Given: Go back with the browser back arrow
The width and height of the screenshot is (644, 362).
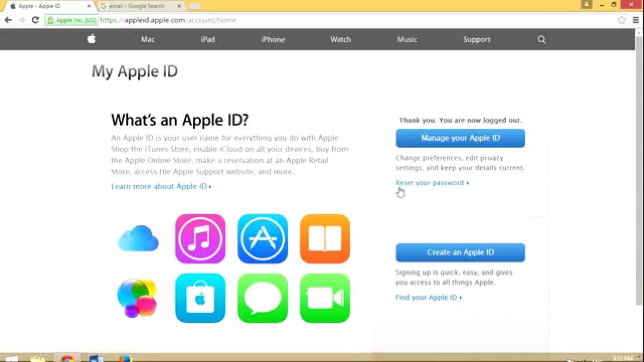Looking at the screenshot, I should (8, 20).
